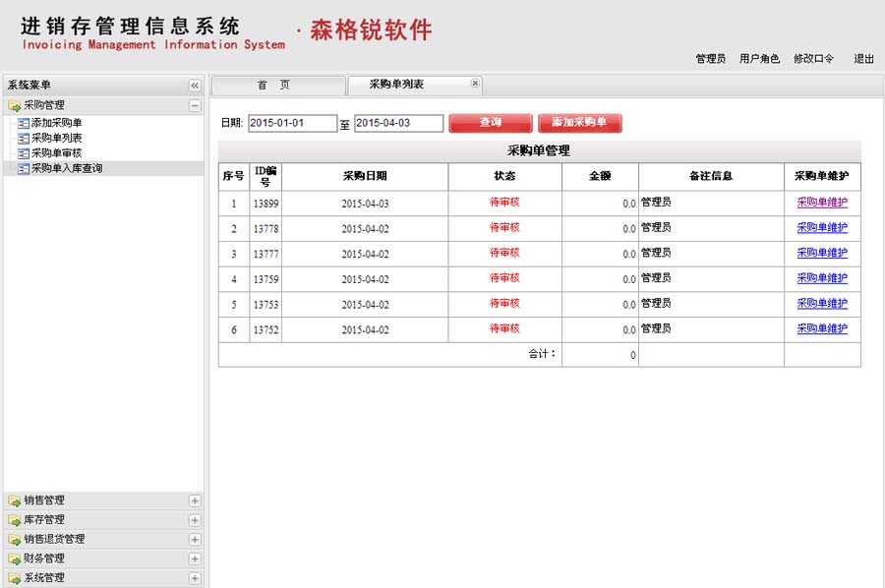
Task: Click the 系统管理 folder icon
Action: 15,578
